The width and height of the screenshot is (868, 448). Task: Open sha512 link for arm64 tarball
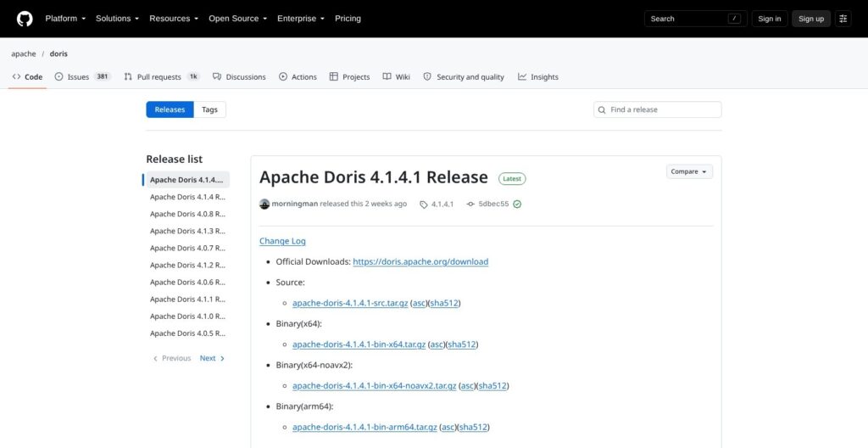pos(473,428)
